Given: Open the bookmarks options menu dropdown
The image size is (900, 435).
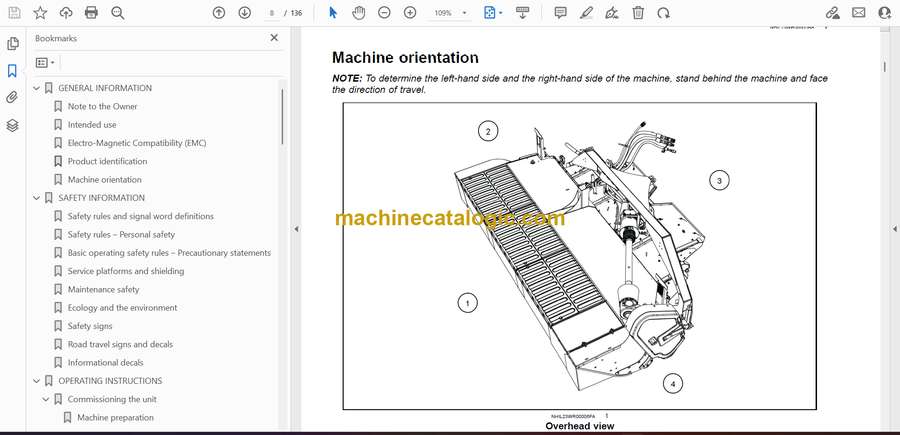Looking at the screenshot, I should coord(46,62).
